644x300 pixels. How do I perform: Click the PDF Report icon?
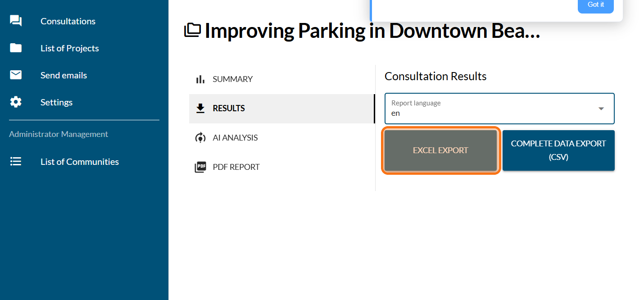click(200, 167)
